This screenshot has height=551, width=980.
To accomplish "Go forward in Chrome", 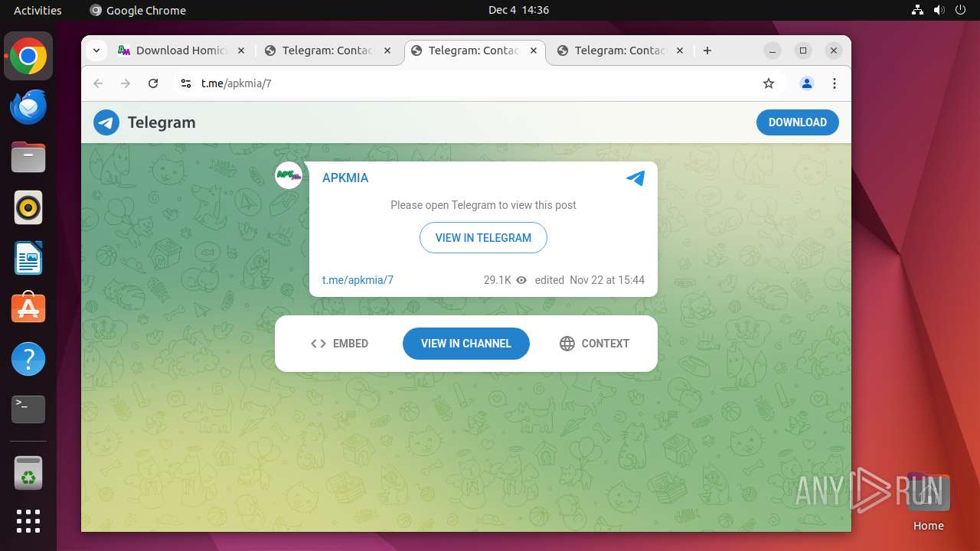I will [x=126, y=83].
